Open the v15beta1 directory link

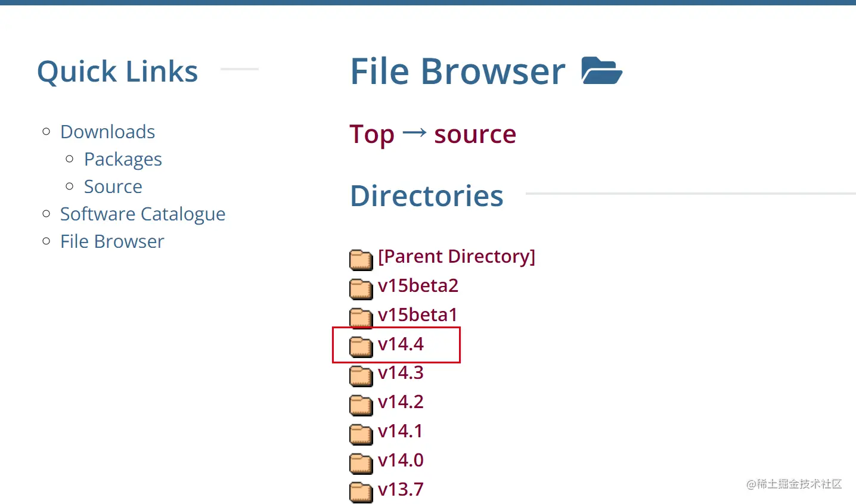click(x=418, y=315)
